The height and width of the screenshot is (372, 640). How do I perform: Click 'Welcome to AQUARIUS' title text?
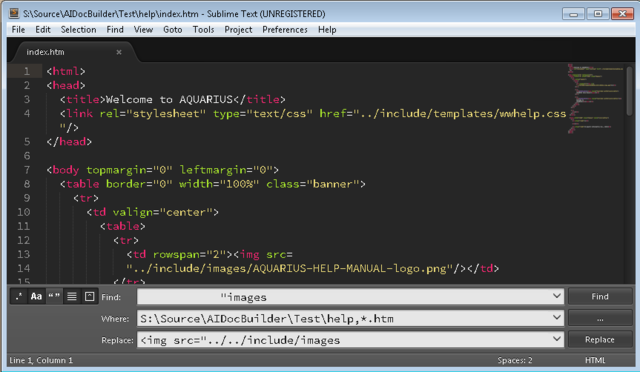coord(169,100)
